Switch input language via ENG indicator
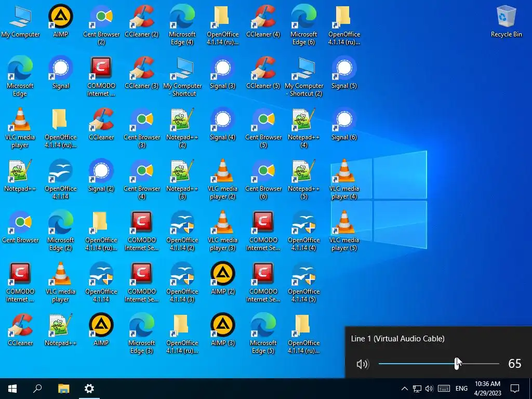This screenshot has height=399, width=532. (461, 389)
